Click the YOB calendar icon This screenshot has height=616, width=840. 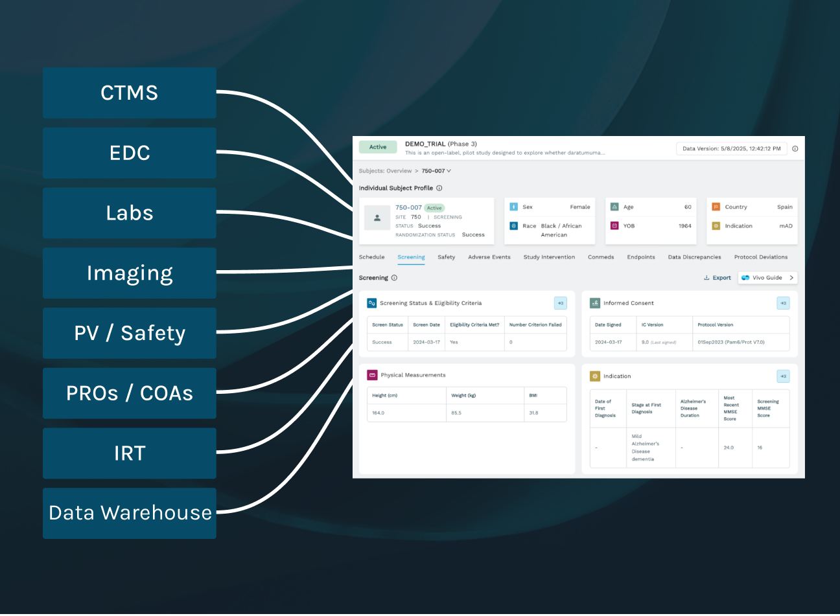[614, 225]
